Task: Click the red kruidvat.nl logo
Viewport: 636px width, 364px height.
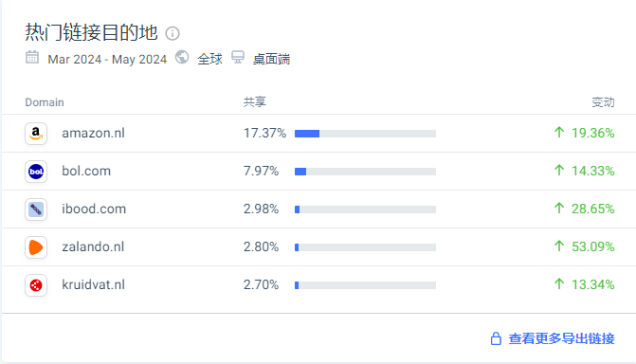Action: tap(36, 285)
